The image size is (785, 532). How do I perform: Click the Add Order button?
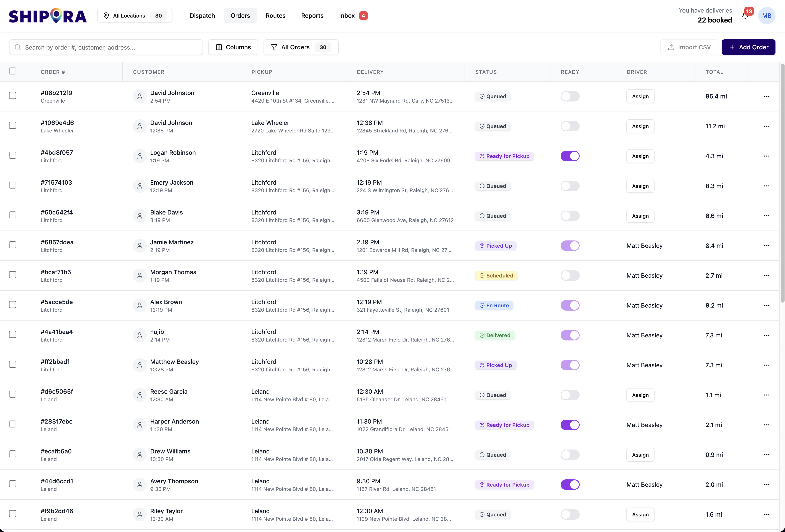(748, 47)
